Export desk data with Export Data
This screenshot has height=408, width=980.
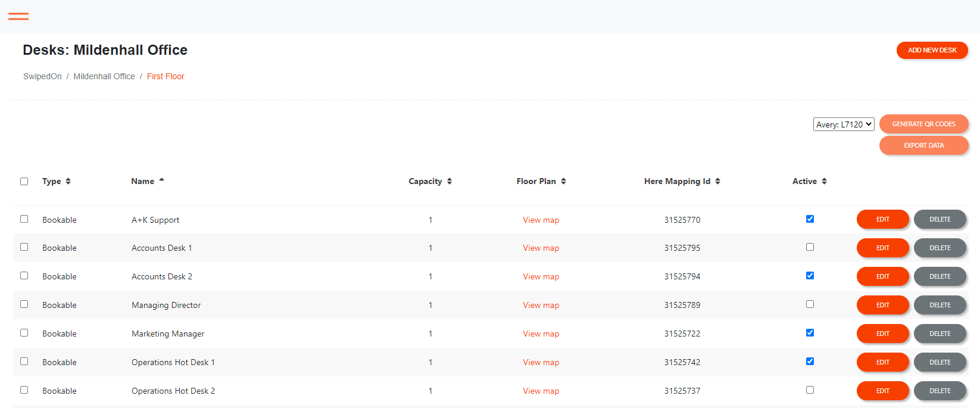tap(923, 145)
